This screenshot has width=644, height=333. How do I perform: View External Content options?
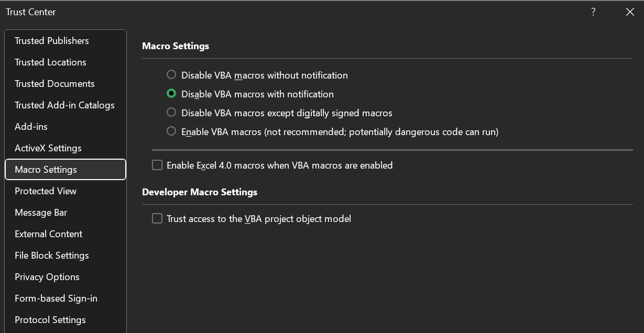coord(48,234)
